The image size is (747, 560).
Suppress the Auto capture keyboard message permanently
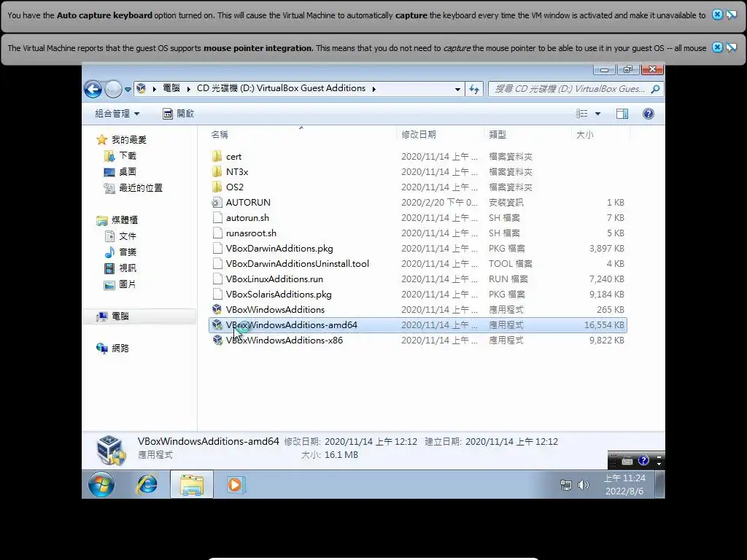coord(731,15)
